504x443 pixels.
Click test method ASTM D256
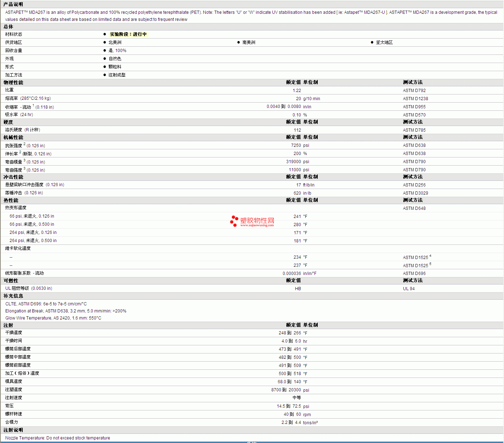click(x=414, y=185)
